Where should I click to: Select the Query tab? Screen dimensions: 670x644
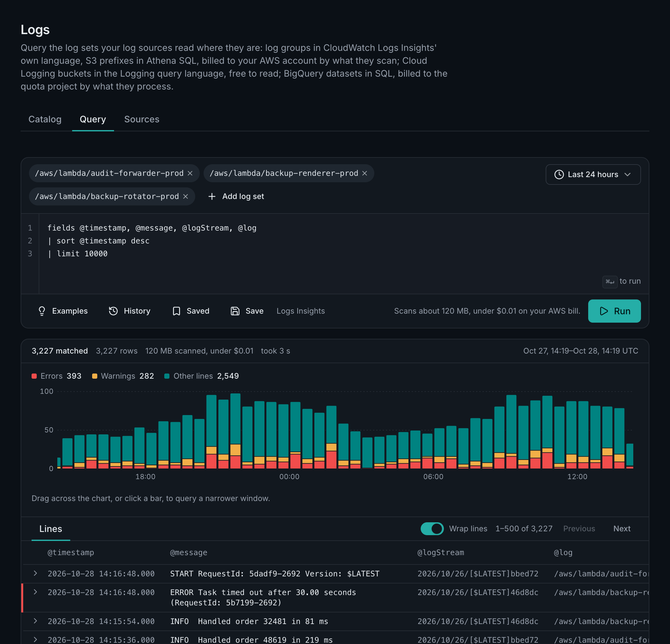click(x=93, y=119)
